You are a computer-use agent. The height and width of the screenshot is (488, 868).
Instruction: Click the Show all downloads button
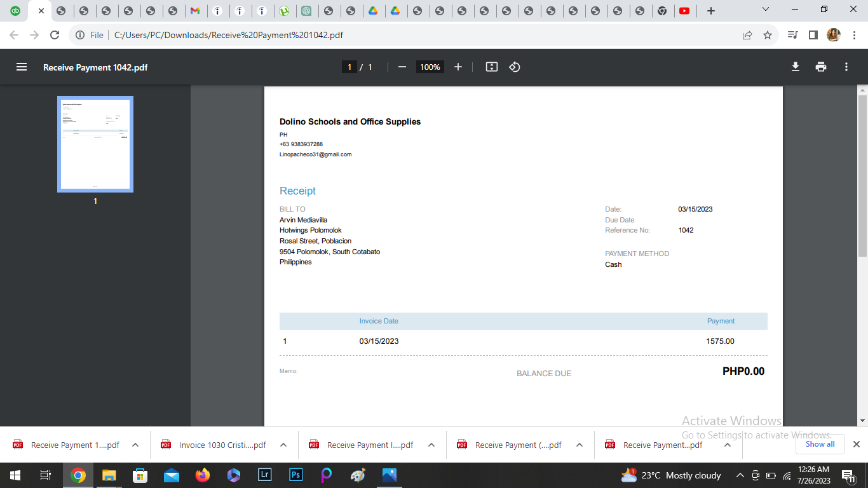[820, 444]
